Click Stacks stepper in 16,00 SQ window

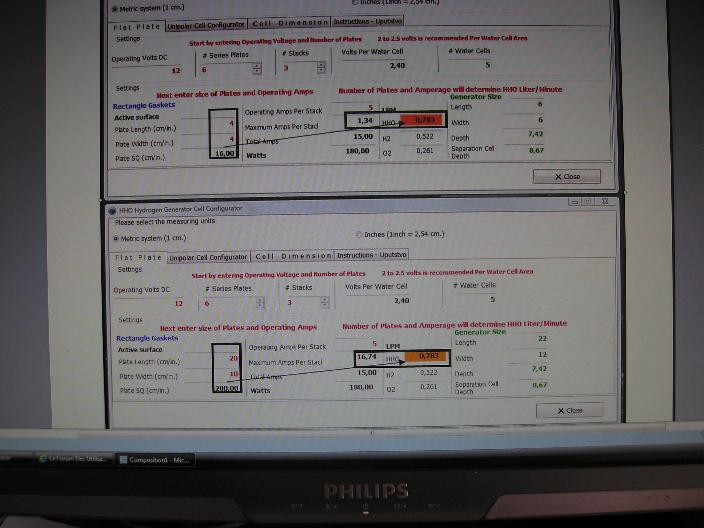coord(320,69)
